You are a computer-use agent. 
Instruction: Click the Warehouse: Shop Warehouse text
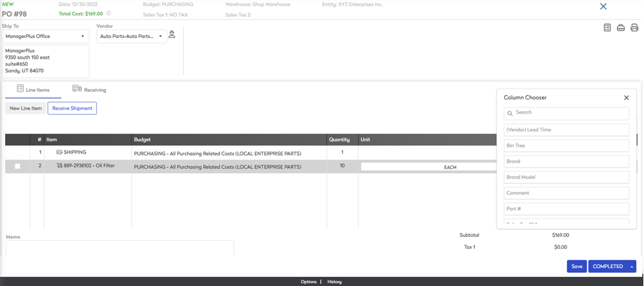click(258, 5)
